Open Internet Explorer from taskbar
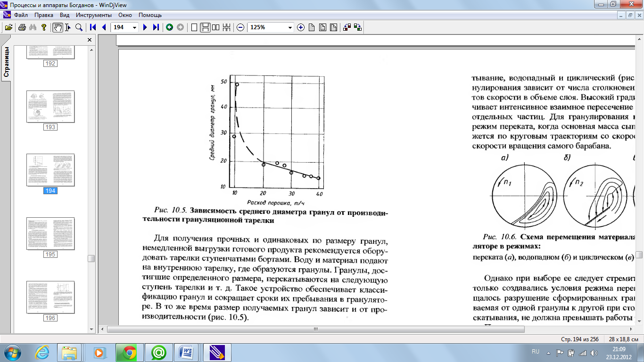Viewport: 644px width, 362px height. [x=41, y=353]
